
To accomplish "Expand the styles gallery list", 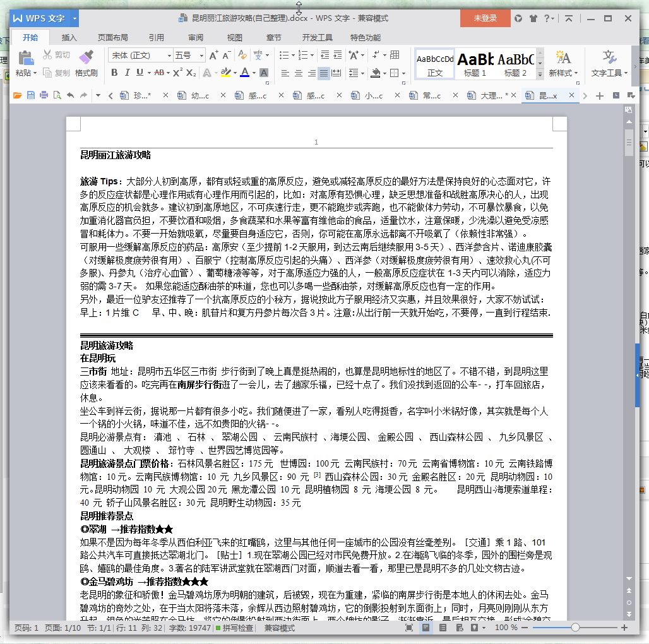I will click(x=540, y=75).
